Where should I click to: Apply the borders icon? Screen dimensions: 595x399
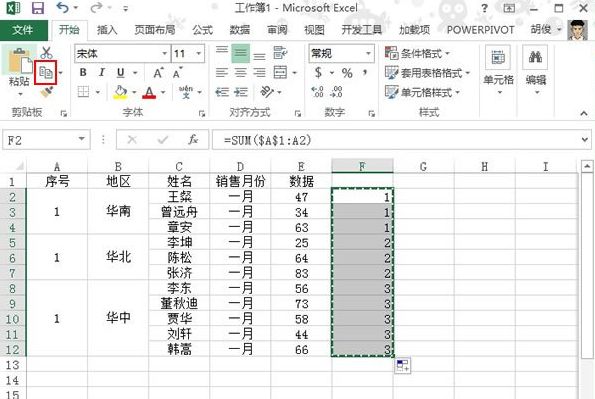tap(83, 91)
